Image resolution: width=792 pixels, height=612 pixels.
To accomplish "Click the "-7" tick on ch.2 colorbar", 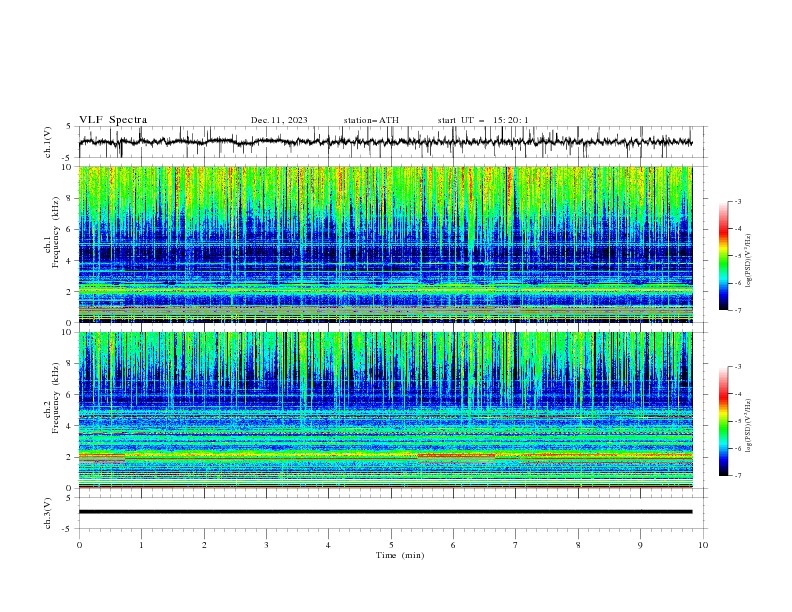I will 737,475.
